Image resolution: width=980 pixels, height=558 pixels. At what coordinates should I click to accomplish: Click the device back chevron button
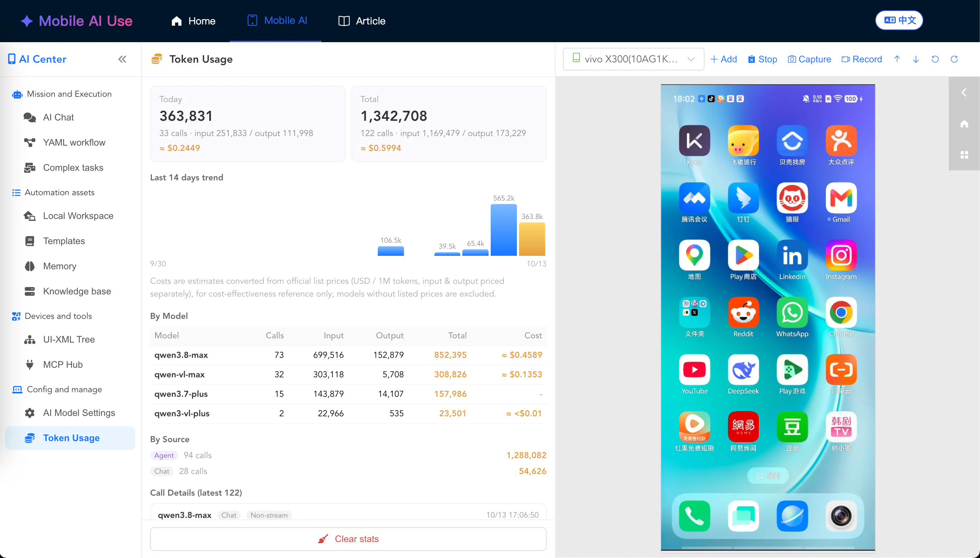pyautogui.click(x=964, y=92)
